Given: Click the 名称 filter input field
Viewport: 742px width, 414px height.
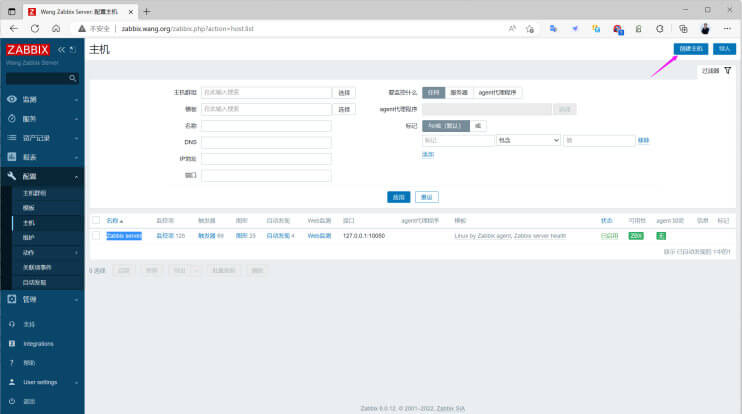Looking at the screenshot, I should pyautogui.click(x=266, y=125).
